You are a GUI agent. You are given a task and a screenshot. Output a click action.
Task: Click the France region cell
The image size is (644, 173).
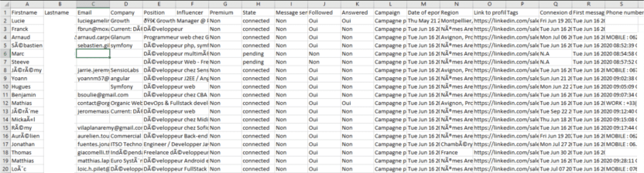click(x=456, y=153)
